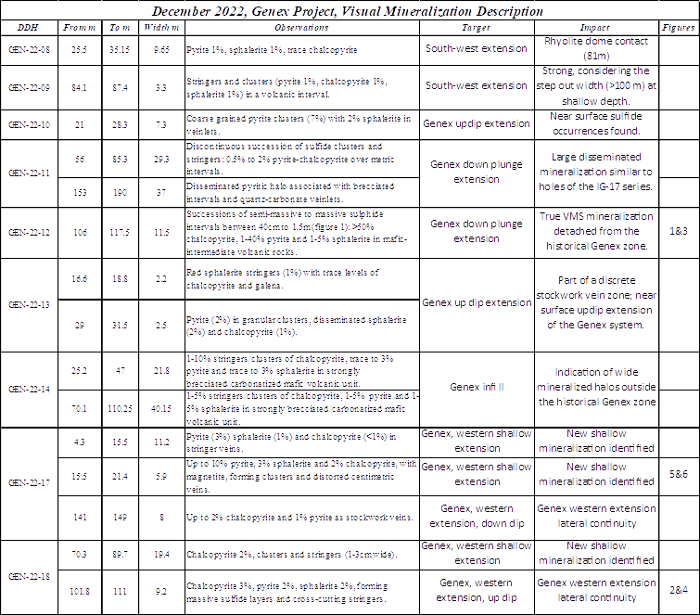Click 'Near surface sulfide occurrences found' cell
700x615 pixels.
tap(596, 123)
